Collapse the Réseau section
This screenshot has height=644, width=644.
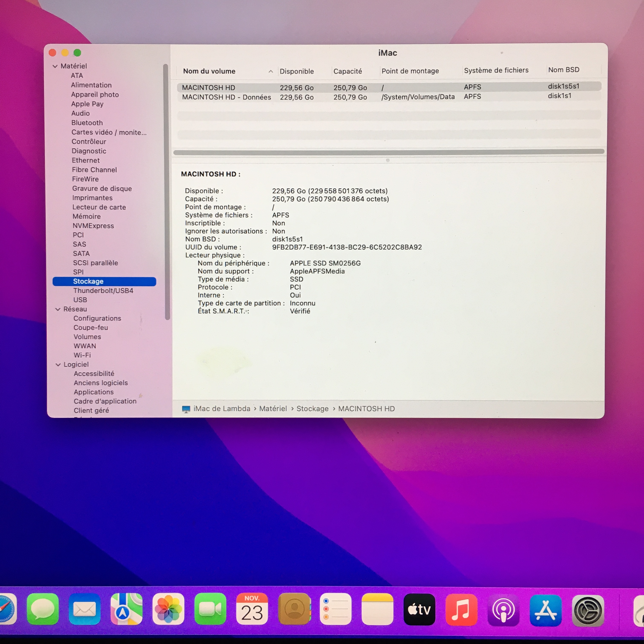click(x=58, y=309)
